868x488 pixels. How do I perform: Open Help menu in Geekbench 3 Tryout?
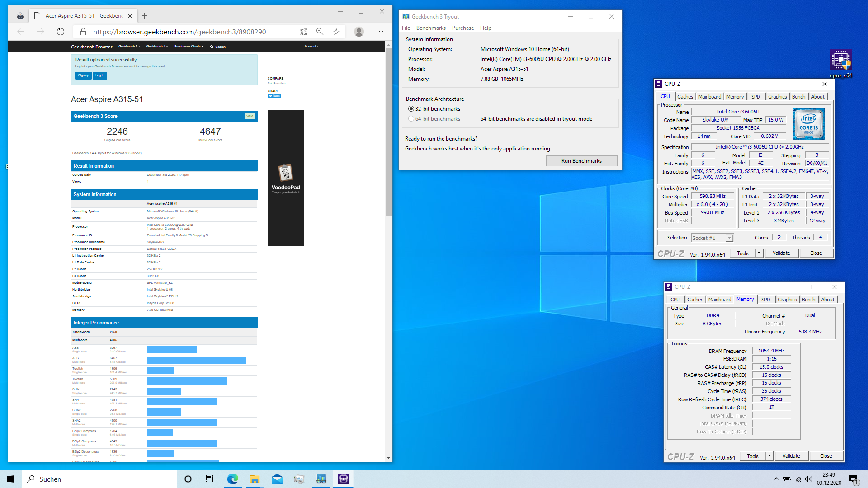pyautogui.click(x=486, y=28)
